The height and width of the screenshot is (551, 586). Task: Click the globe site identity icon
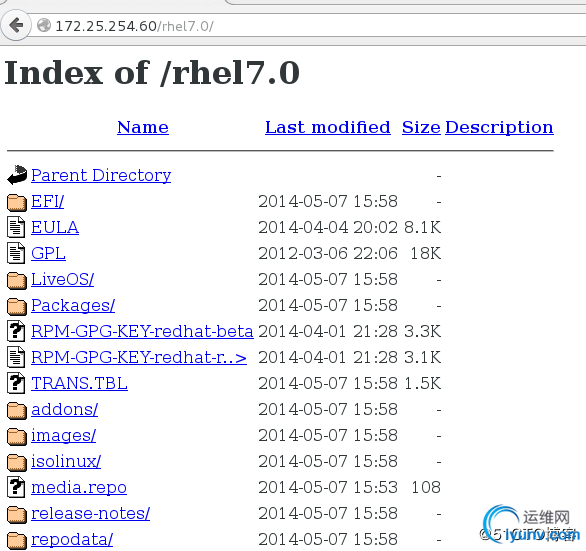click(44, 25)
